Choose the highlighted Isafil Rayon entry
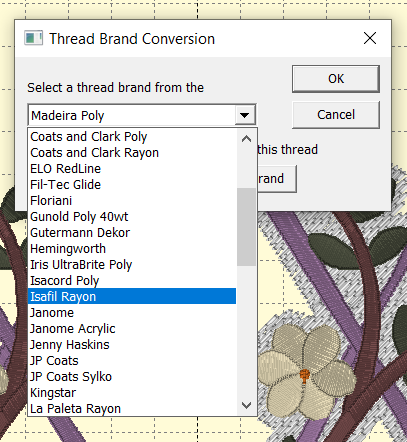This screenshot has height=442, width=407. tap(132, 296)
